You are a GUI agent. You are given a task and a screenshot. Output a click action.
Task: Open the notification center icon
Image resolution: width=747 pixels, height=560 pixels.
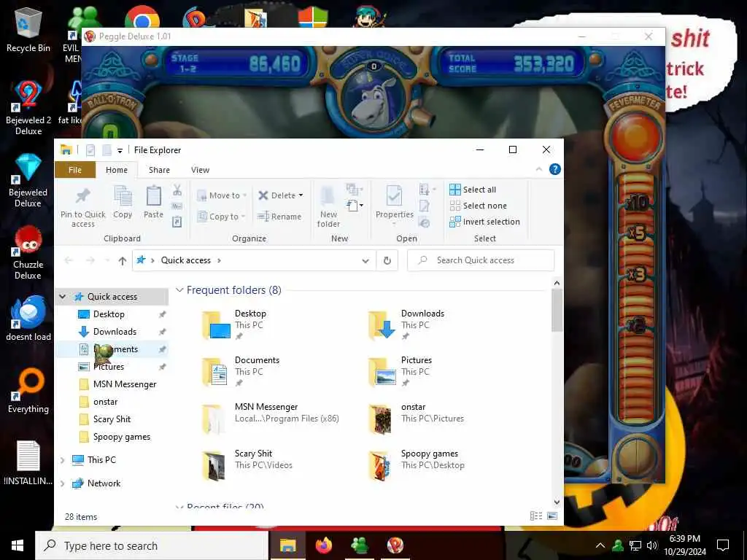[x=723, y=545]
